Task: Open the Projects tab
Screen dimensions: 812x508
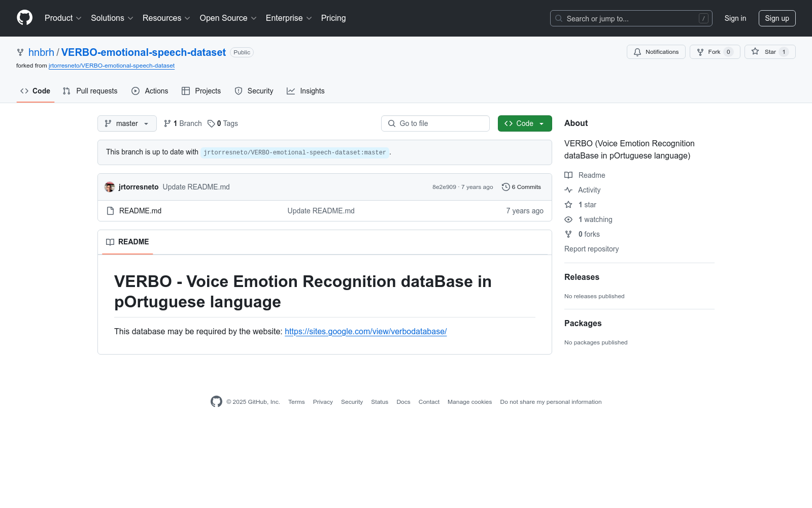Action: point(201,91)
